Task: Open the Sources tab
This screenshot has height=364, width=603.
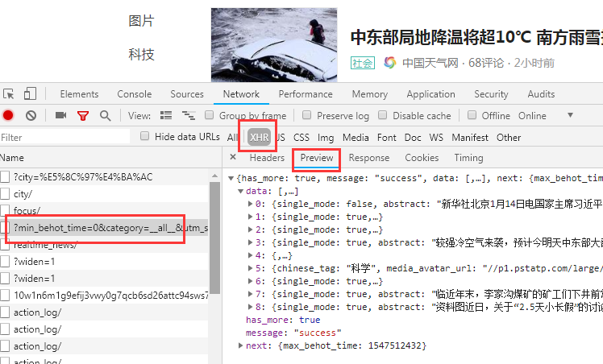Action: (x=187, y=94)
